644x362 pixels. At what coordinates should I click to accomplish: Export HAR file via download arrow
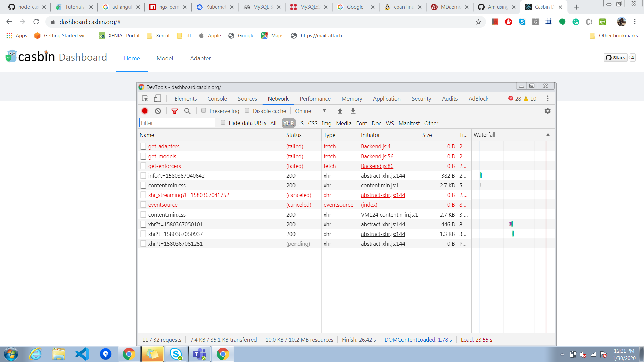click(x=353, y=111)
